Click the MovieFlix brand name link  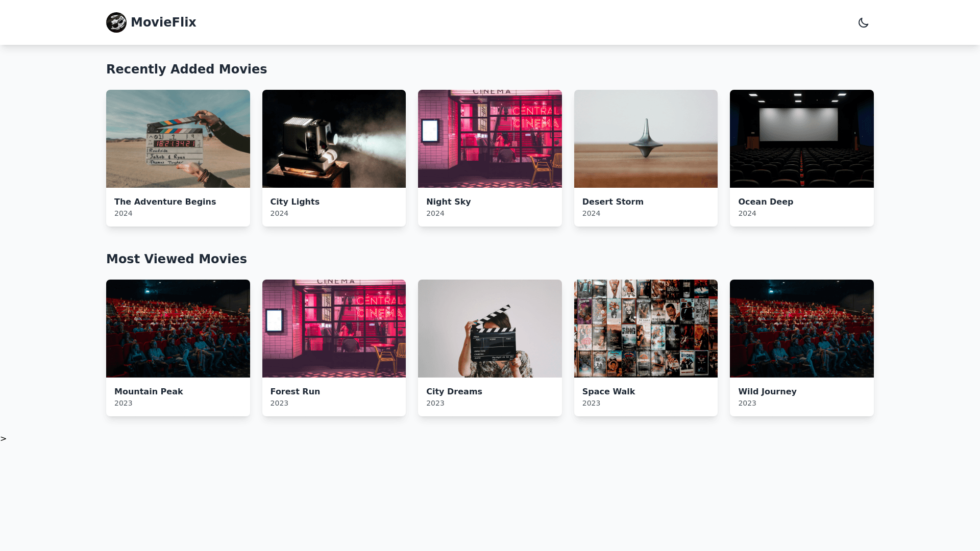click(x=163, y=22)
